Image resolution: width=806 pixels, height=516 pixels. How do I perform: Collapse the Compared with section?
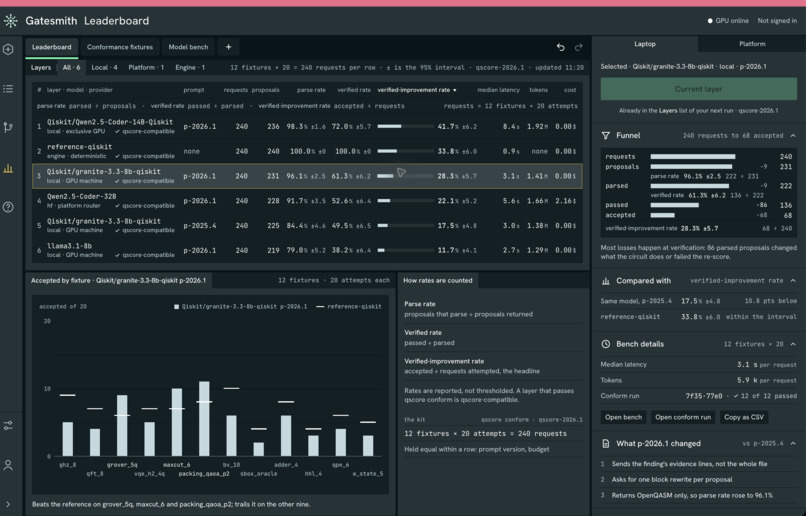[793, 281]
